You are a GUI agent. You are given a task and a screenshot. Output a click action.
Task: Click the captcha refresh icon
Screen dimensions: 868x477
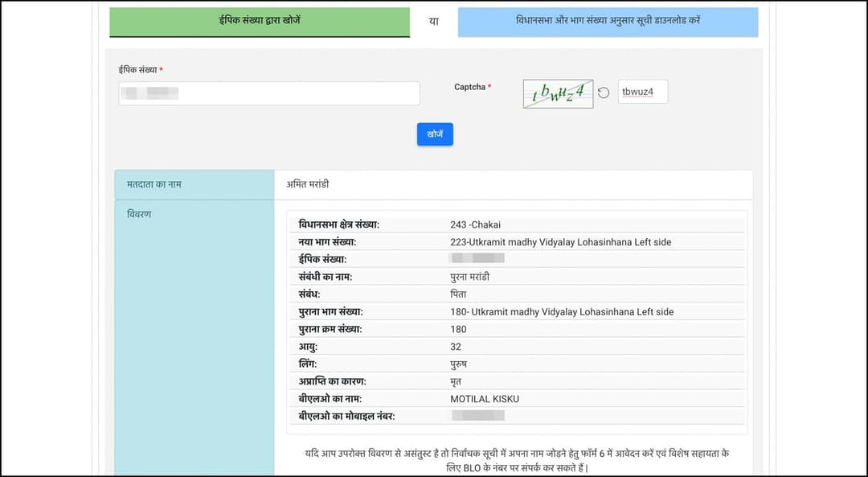[x=604, y=93]
